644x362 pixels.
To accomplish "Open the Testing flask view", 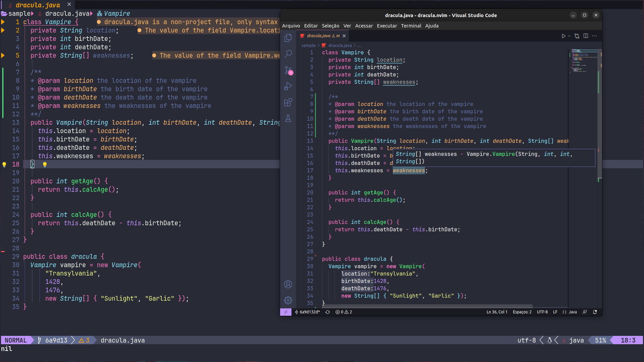I will point(288,118).
